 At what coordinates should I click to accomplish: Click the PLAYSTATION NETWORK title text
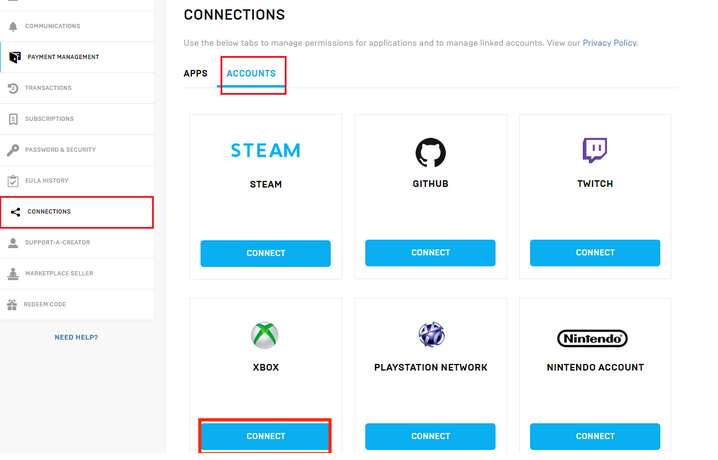click(x=430, y=368)
